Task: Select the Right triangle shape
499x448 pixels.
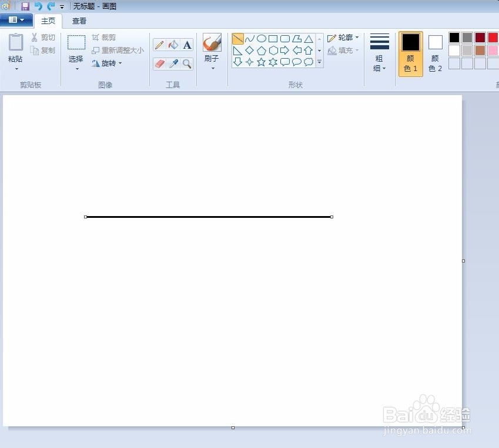Action: click(x=237, y=50)
